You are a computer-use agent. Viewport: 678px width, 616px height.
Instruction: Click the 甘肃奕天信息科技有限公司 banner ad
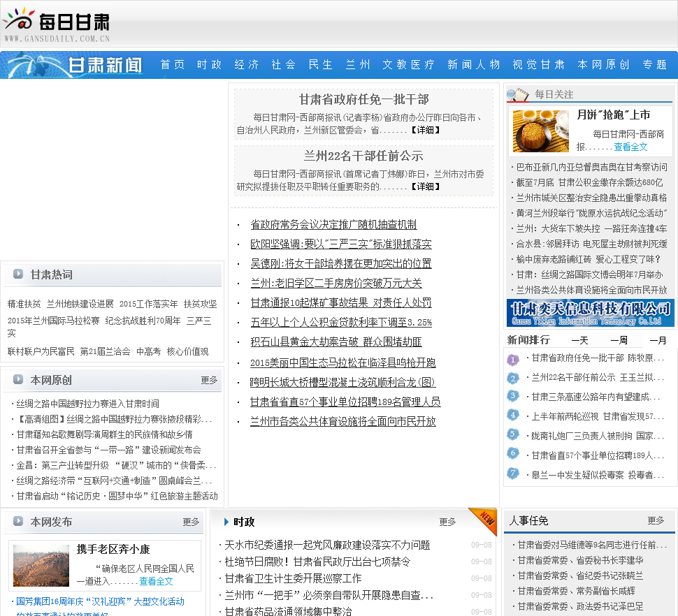(590, 313)
